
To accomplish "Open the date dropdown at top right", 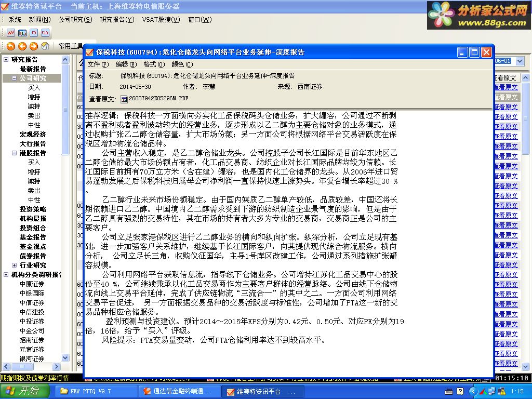I will [x=520, y=61].
